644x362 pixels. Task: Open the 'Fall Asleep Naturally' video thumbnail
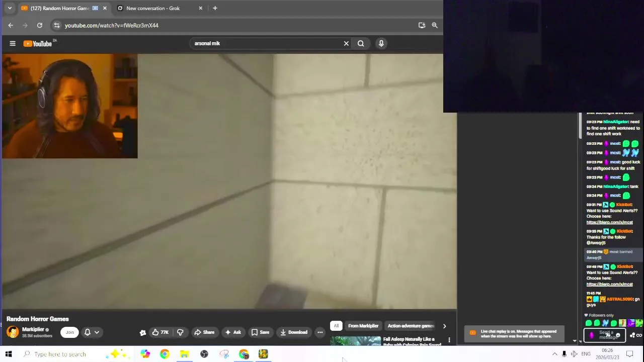356,341
